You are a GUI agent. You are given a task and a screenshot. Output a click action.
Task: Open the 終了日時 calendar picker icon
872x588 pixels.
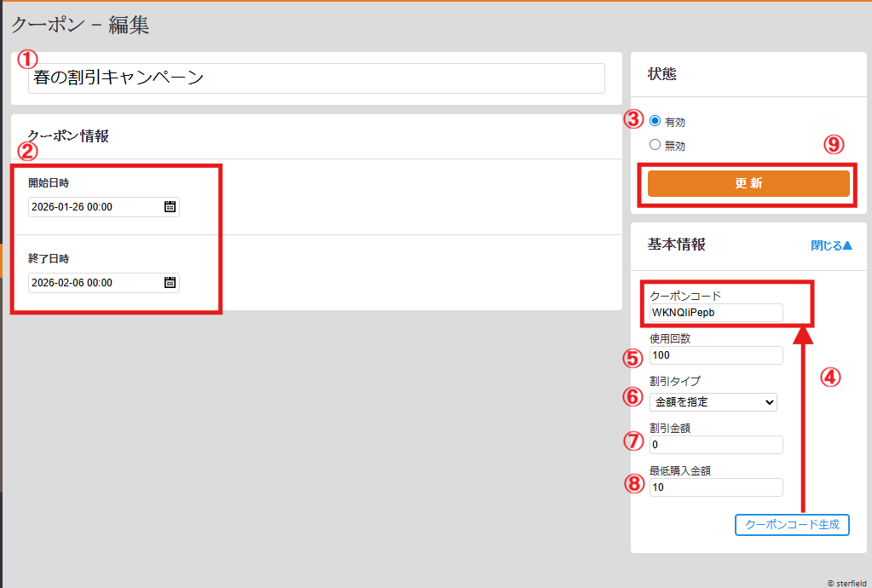(x=170, y=282)
